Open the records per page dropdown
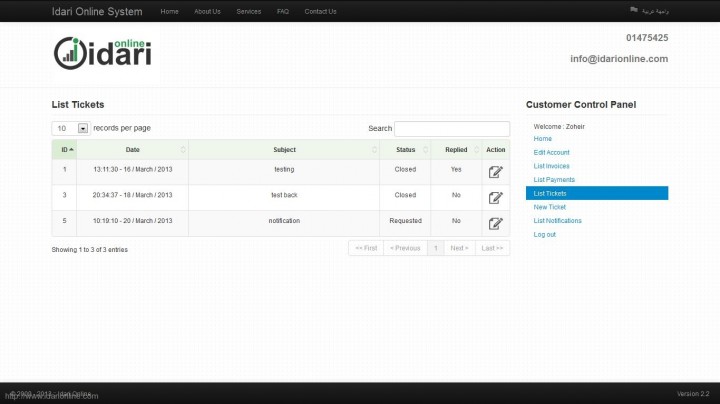 pyautogui.click(x=83, y=128)
